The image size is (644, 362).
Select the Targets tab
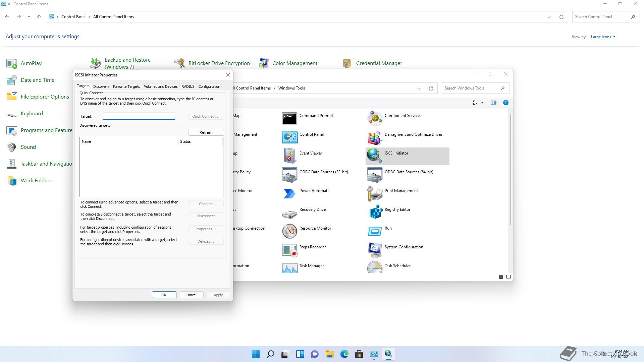click(83, 86)
